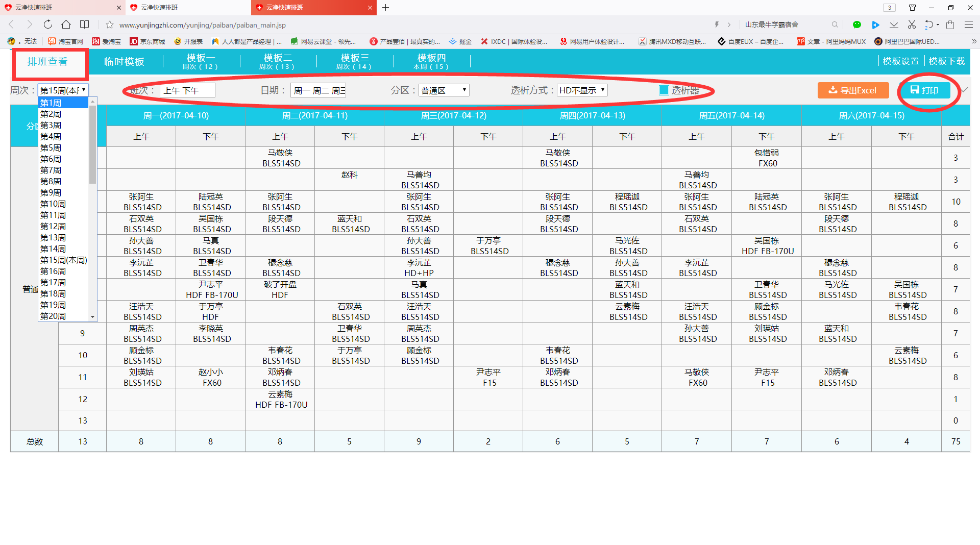Toggle the 透析器 checkbox
Screen dimensions: 980x545
coord(664,90)
